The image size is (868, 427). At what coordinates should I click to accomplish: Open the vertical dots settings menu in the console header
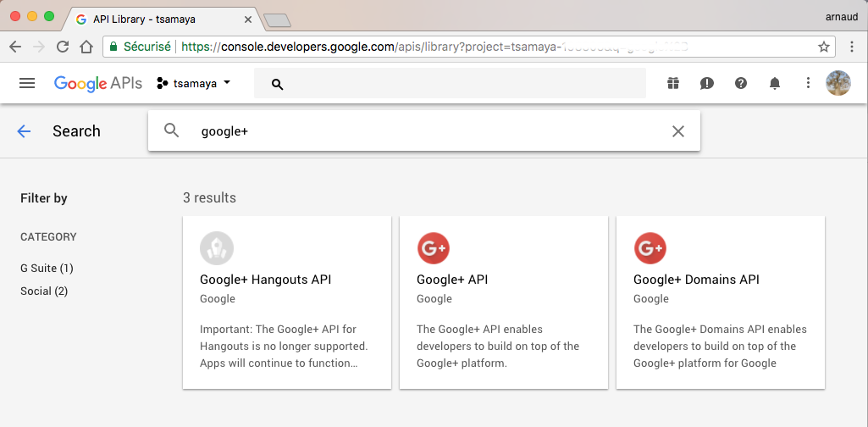pos(808,83)
